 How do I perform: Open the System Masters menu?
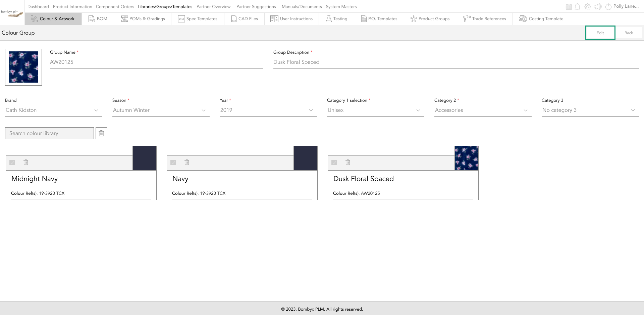[x=341, y=7]
